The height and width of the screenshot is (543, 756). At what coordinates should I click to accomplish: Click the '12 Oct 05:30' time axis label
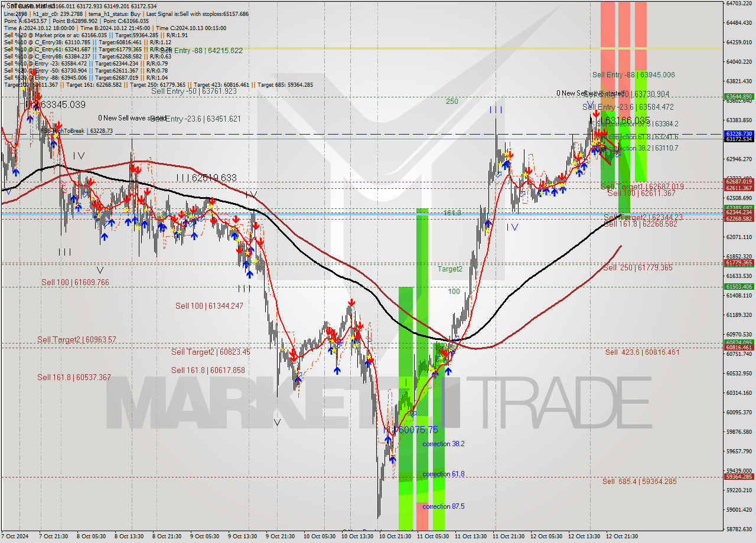(546, 537)
